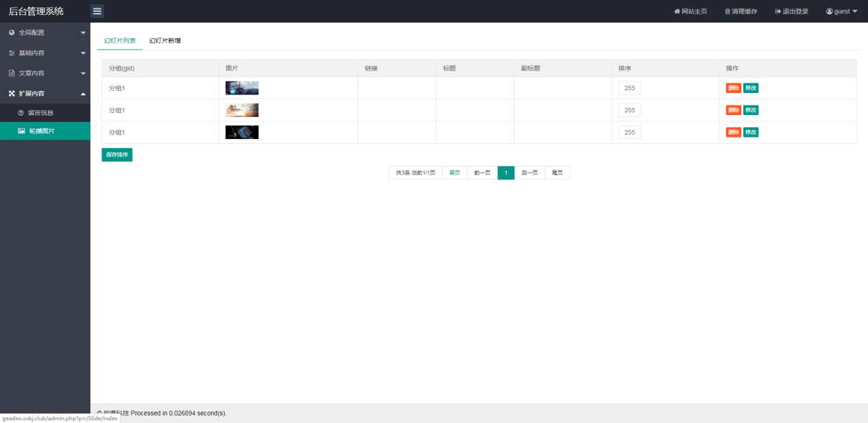Screen dimensions: 868x423
Task: Expand 全局配置 with its down arrow
Action: (83, 33)
